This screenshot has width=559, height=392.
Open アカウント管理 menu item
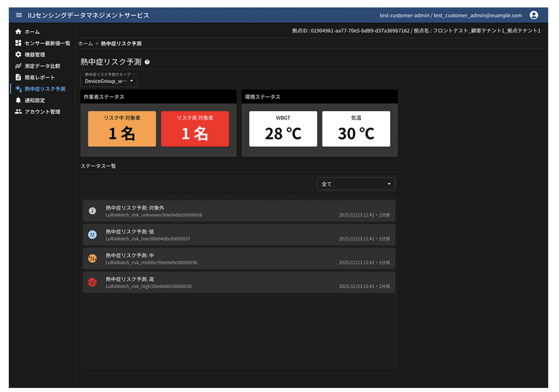pyautogui.click(x=42, y=112)
